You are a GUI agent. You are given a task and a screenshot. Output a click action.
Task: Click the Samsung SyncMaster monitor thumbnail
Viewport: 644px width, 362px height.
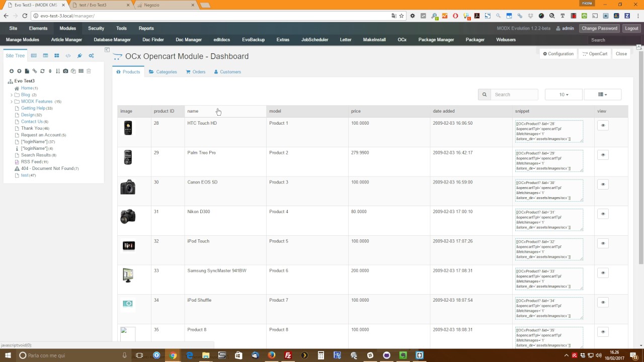pyautogui.click(x=128, y=275)
